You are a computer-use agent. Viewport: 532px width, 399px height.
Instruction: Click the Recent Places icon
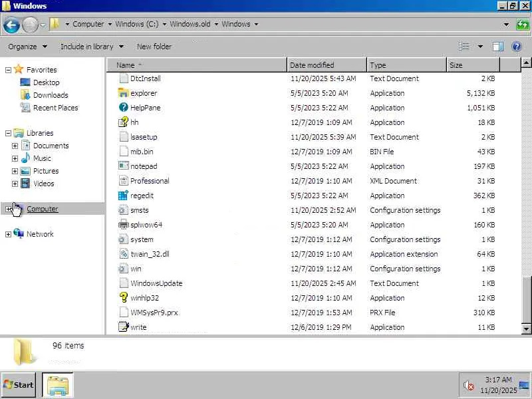tap(25, 108)
